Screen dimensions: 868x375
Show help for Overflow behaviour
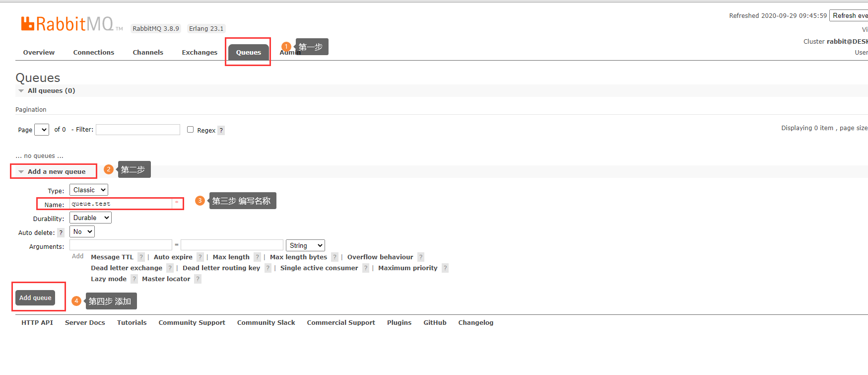tap(421, 257)
